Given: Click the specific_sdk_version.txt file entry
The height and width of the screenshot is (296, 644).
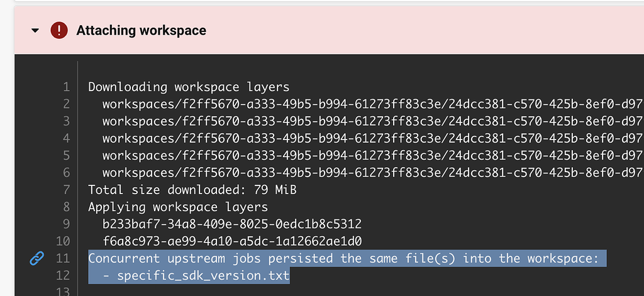Looking at the screenshot, I should (x=203, y=275).
